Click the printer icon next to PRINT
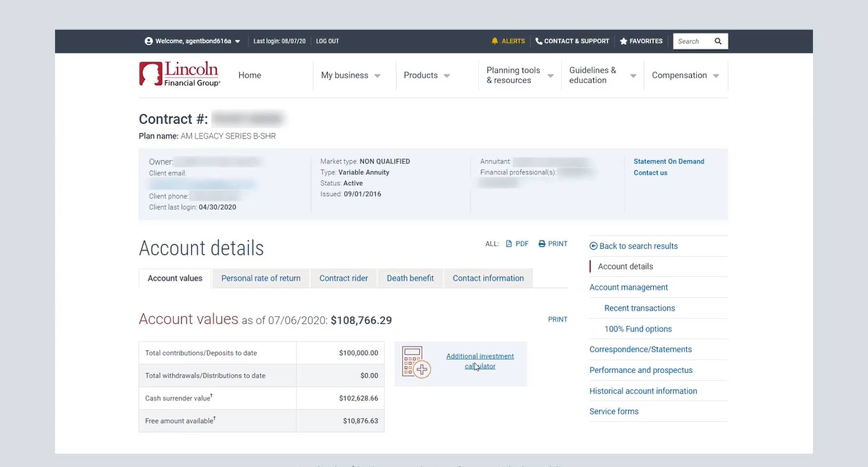 pyautogui.click(x=542, y=244)
